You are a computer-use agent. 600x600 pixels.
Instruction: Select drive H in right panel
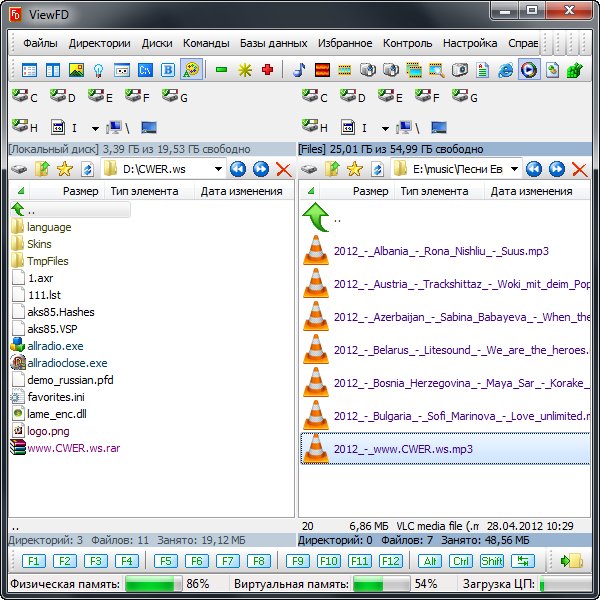pos(315,126)
